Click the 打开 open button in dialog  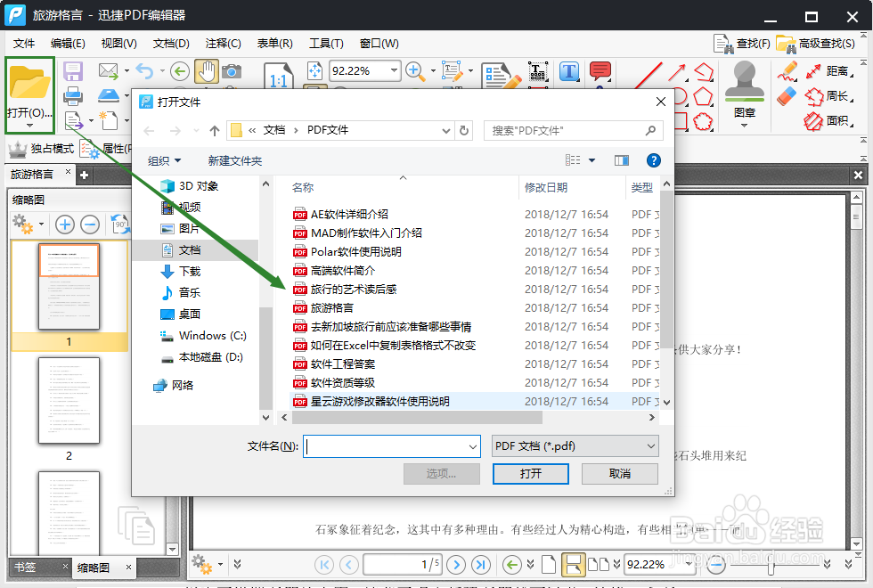coord(530,473)
